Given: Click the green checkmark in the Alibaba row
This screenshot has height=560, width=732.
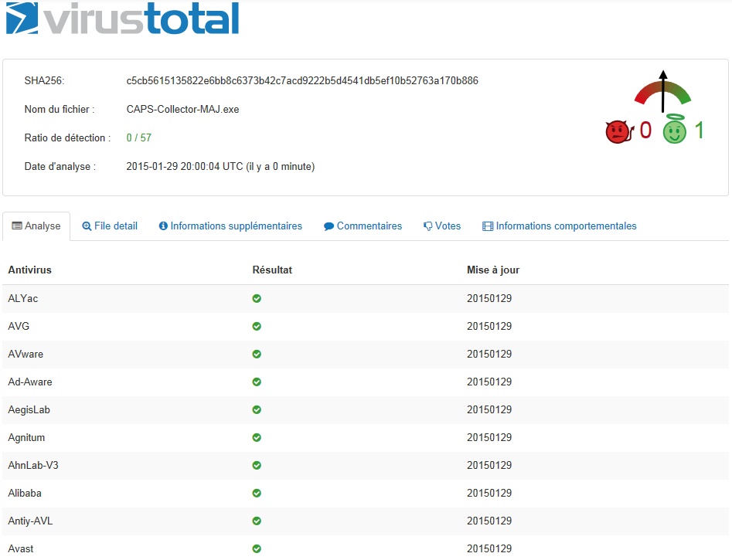Looking at the screenshot, I should pos(257,493).
